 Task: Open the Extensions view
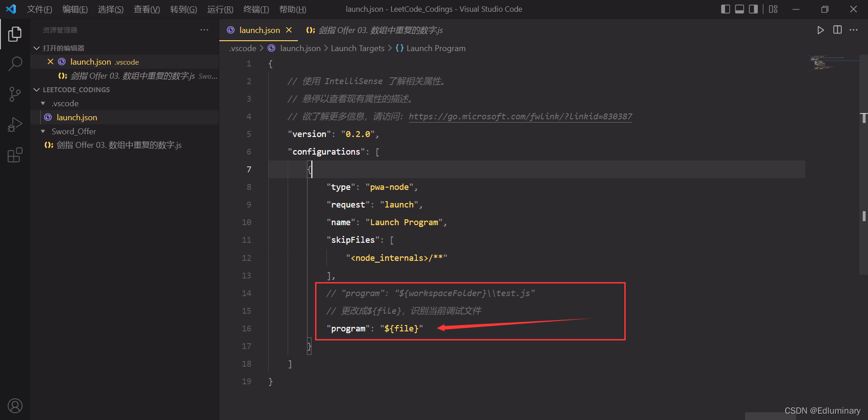point(15,155)
